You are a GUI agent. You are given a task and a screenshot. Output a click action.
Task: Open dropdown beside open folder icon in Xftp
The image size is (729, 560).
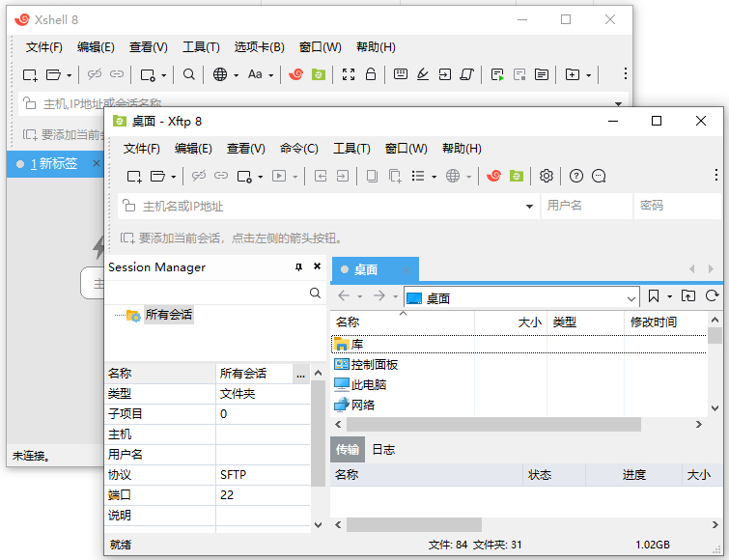(x=174, y=177)
